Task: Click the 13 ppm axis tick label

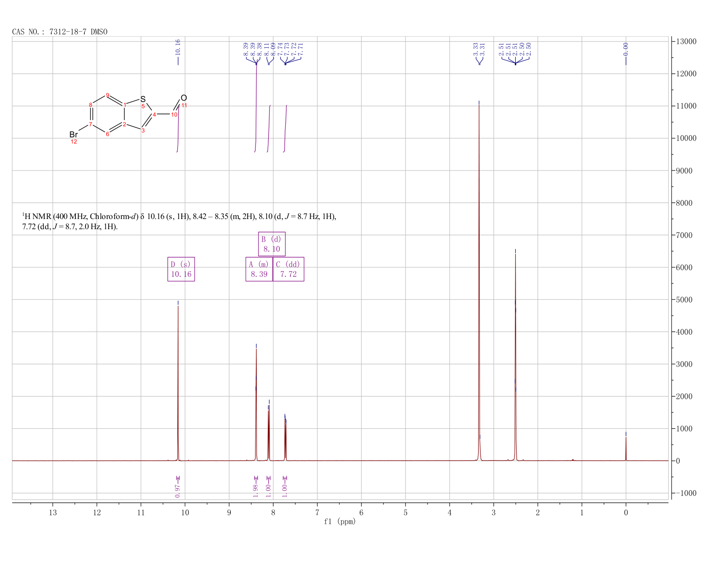Action: (53, 512)
